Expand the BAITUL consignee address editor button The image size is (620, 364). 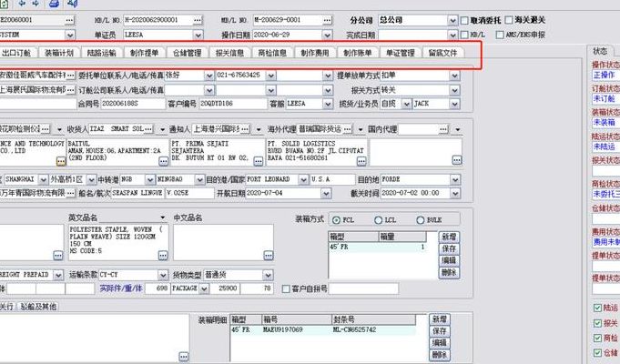tap(163, 161)
